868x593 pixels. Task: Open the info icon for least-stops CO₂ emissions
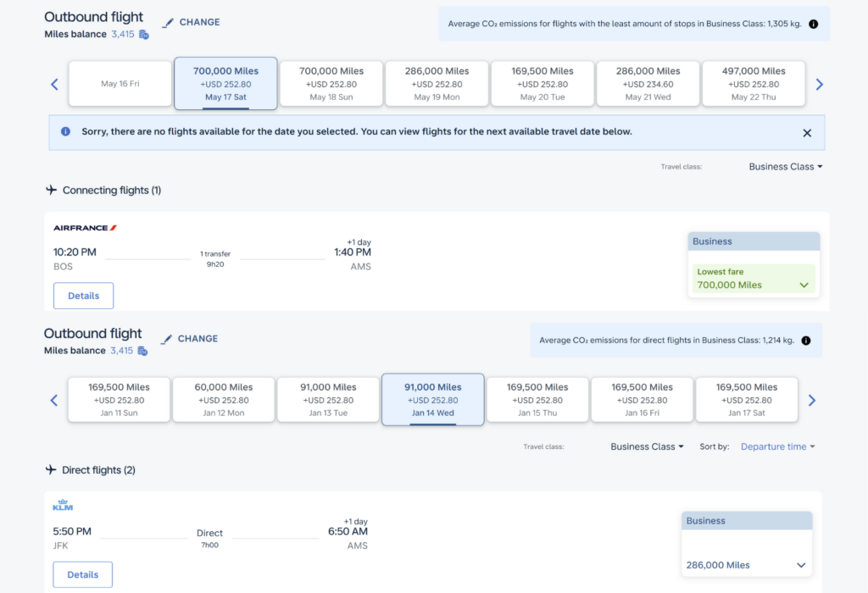point(813,24)
